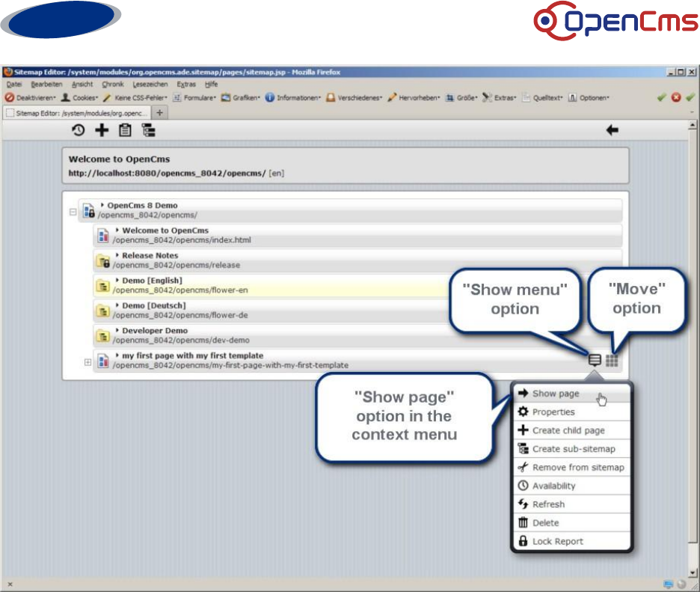Click the plus add page toolbar icon
Viewport: 700px width, 592px height.
coord(102,130)
